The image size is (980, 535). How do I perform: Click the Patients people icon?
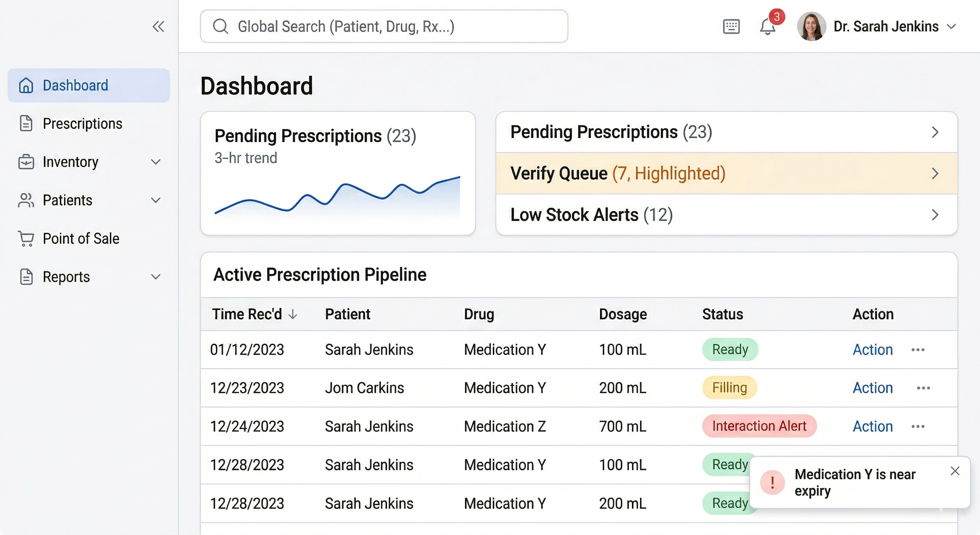(x=25, y=200)
